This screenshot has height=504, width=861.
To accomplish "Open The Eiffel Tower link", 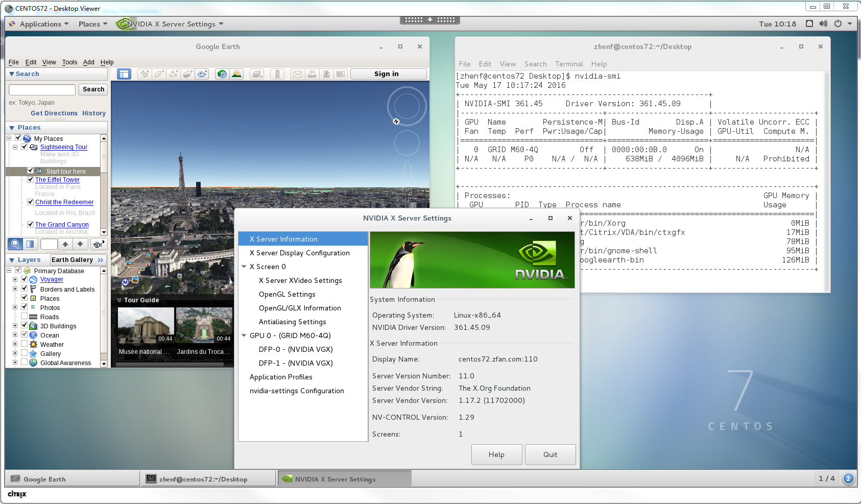I will pyautogui.click(x=57, y=180).
